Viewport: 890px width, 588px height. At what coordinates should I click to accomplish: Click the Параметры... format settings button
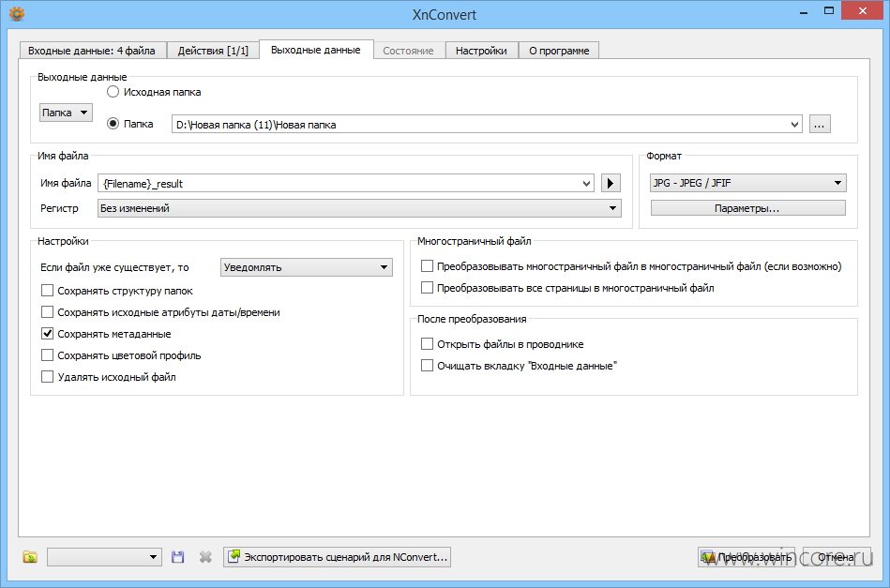(x=748, y=208)
